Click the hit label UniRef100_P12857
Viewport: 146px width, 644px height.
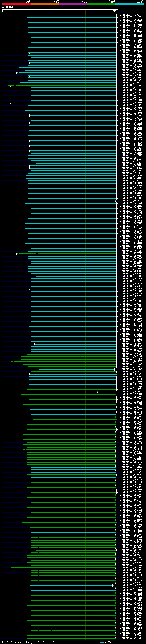tap(131, 32)
